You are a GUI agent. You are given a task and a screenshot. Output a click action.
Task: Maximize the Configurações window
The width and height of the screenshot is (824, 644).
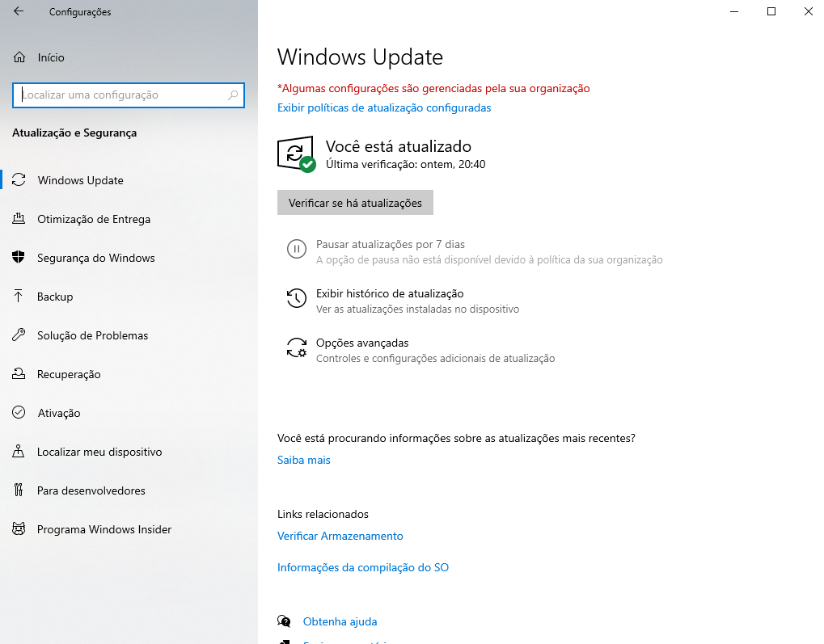tap(771, 11)
